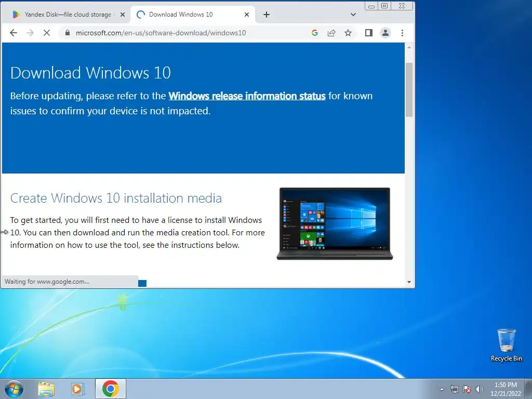
Task: Click the Show desktop button
Action: pyautogui.click(x=528, y=389)
